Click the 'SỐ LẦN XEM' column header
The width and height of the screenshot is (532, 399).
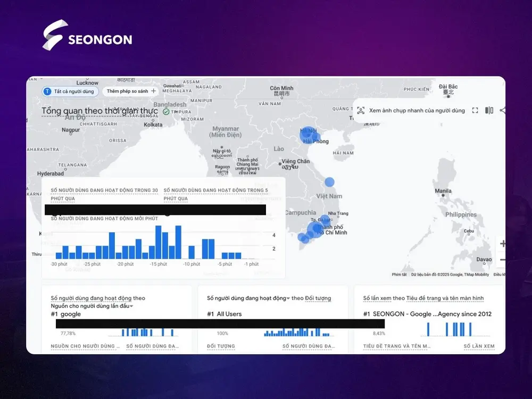[x=479, y=346]
